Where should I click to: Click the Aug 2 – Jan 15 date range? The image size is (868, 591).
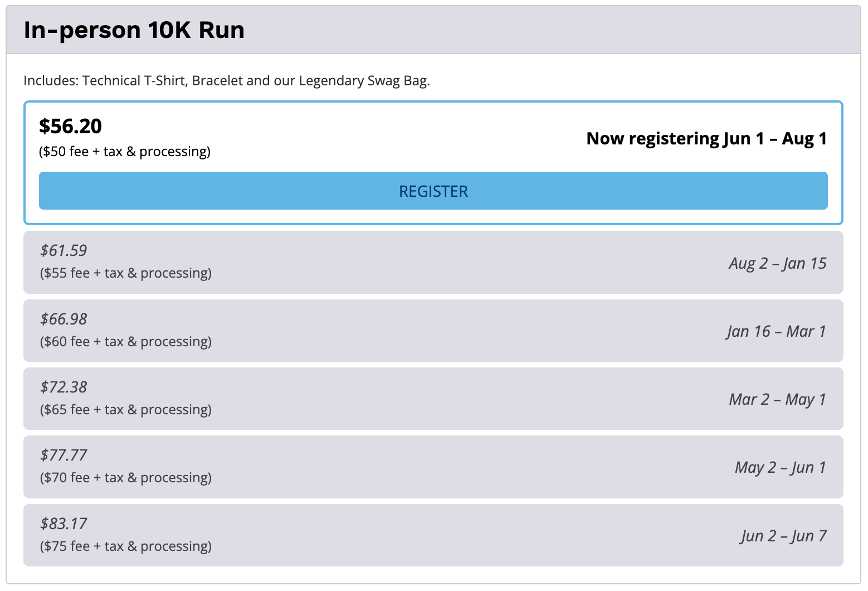pos(777,263)
